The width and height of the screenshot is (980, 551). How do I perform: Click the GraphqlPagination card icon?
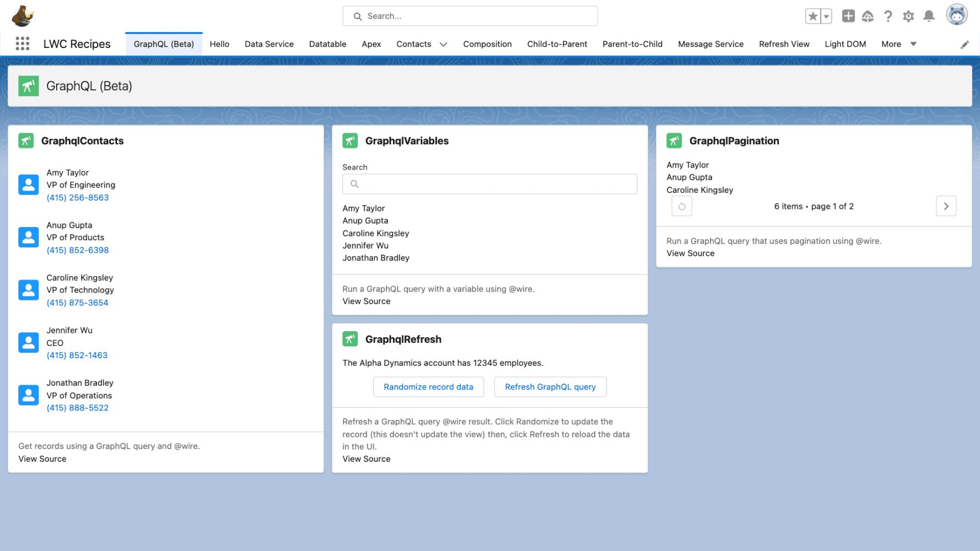click(674, 141)
